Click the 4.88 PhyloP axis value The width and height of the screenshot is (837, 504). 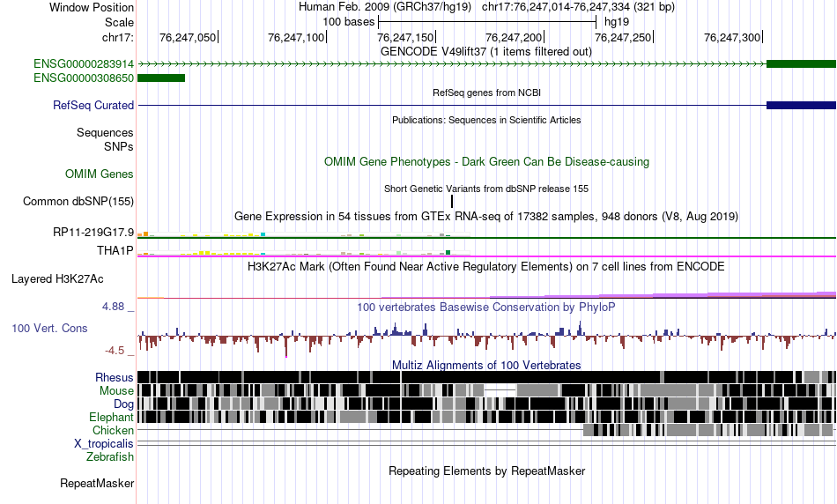click(x=113, y=307)
